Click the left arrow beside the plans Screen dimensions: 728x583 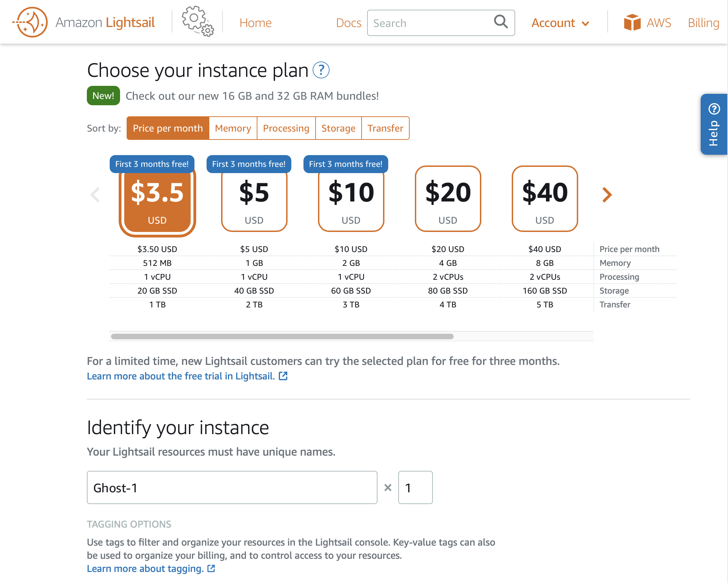click(95, 195)
